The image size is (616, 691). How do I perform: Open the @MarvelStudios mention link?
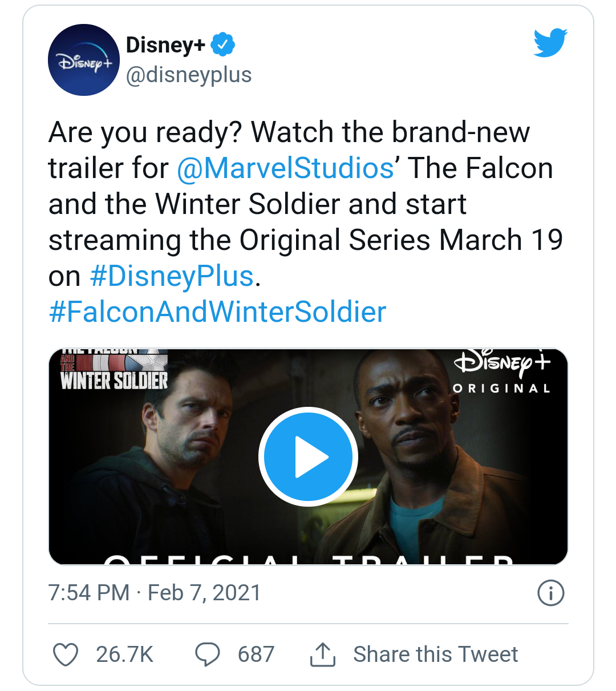point(285,168)
